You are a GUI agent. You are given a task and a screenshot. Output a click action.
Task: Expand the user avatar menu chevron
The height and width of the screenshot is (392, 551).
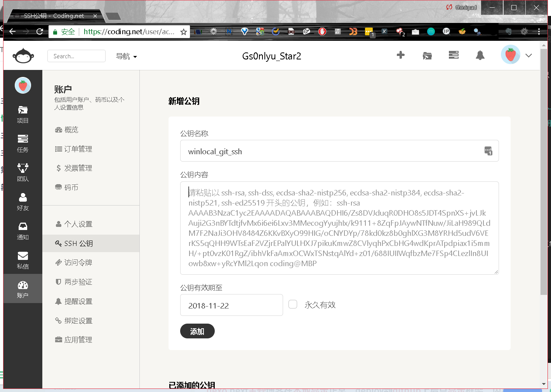[x=528, y=56]
